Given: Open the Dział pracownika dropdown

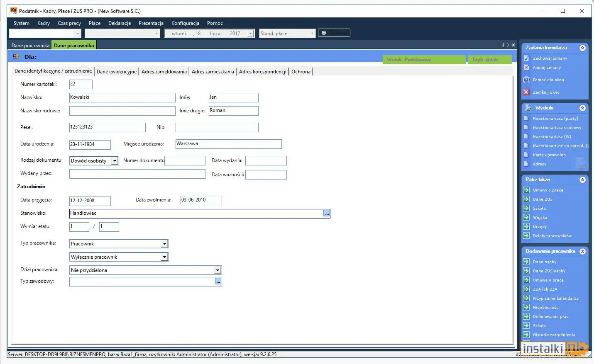Looking at the screenshot, I should 217,270.
